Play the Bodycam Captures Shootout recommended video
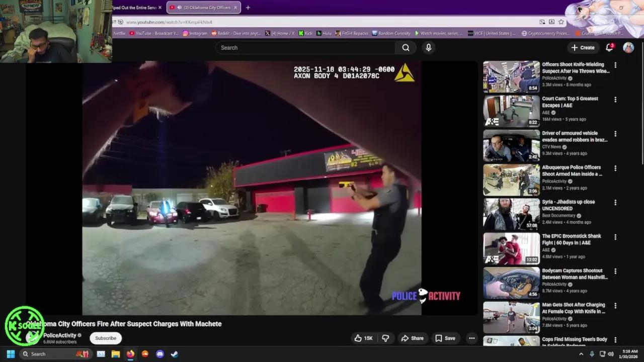This screenshot has height=362, width=644. pyautogui.click(x=511, y=282)
